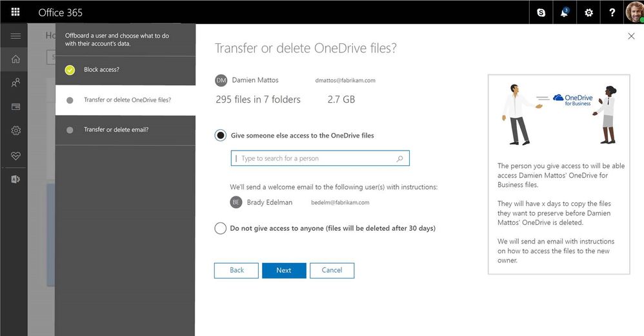Go to the admin Home icon
Viewport: 644px width, 336px height.
15,59
